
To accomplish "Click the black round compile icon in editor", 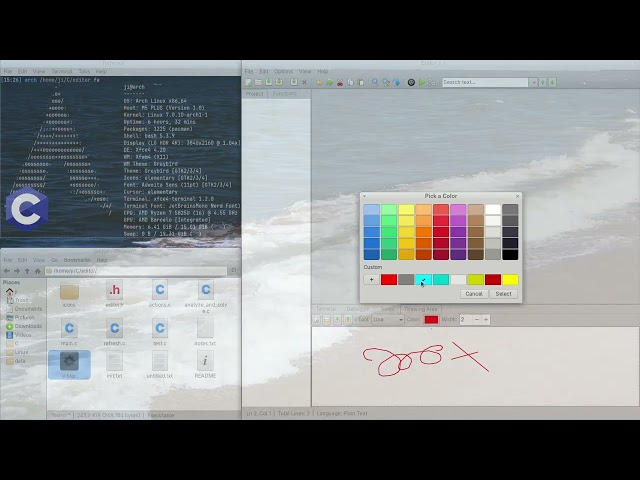I will [411, 82].
